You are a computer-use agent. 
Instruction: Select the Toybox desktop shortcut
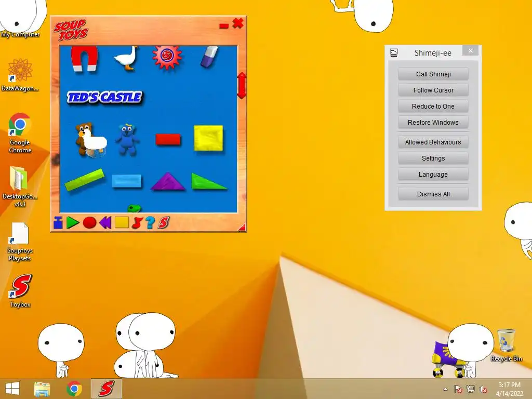tap(20, 291)
